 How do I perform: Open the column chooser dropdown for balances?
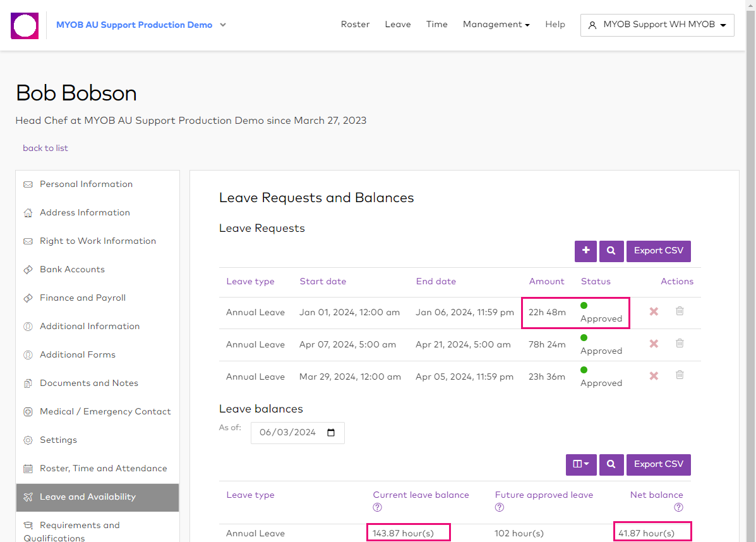click(x=581, y=464)
